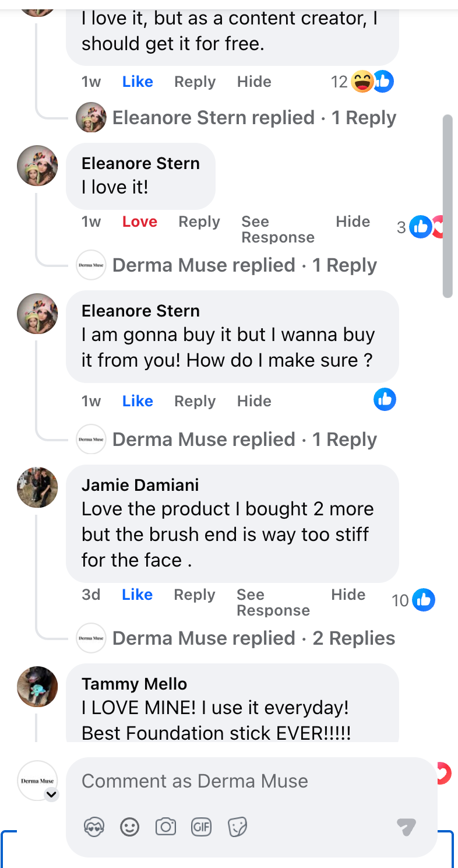The height and width of the screenshot is (868, 458).
Task: Like Eleanore's "How do I make sure" comment
Action: (x=137, y=401)
